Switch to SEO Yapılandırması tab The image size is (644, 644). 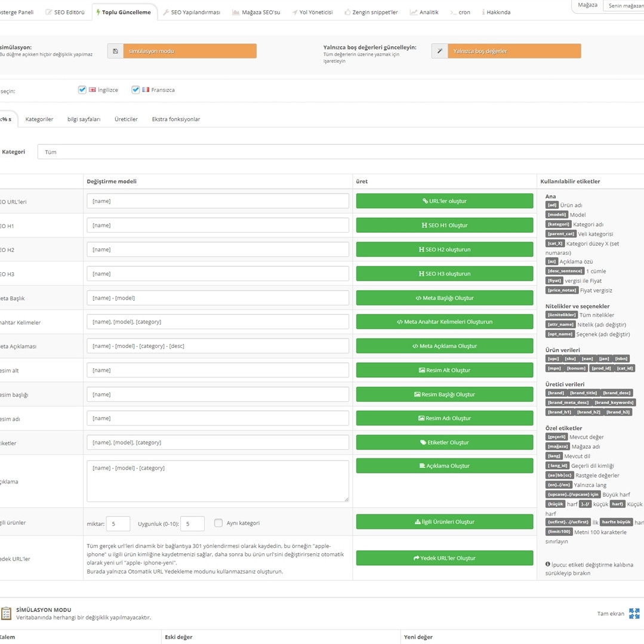(x=192, y=13)
